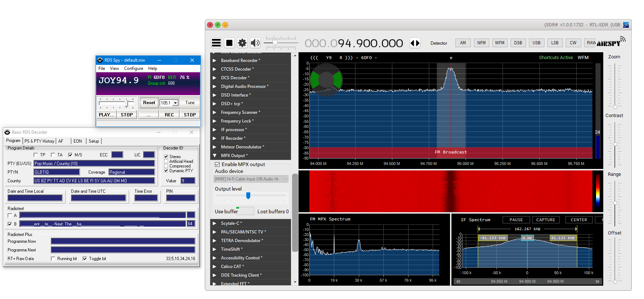Screen dimensions: 644x299
Task: Click the SDR# title bar app icon
Action: click(626, 25)
